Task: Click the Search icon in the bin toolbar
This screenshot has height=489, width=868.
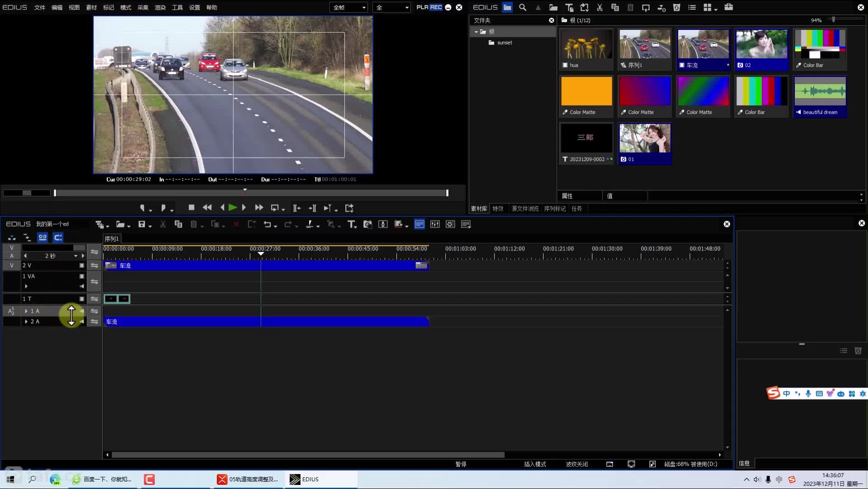Action: point(523,7)
